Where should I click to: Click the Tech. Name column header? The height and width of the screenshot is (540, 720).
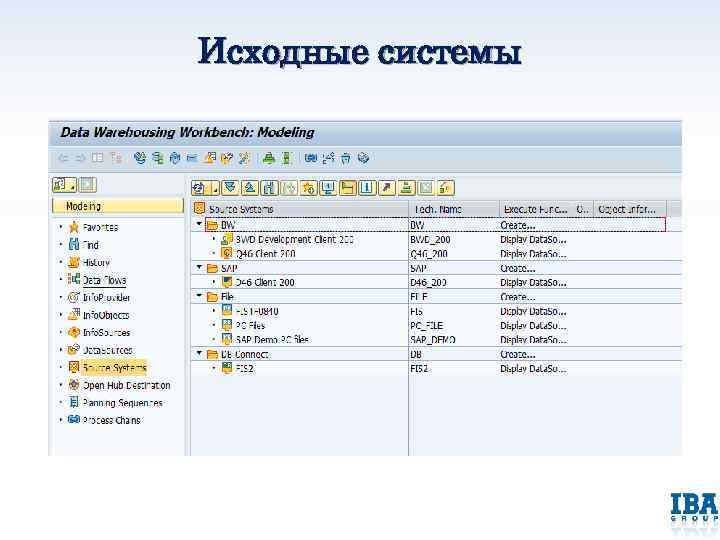454,209
